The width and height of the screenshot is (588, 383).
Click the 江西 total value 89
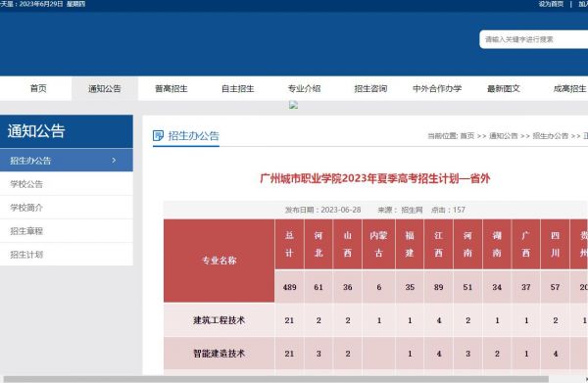439,287
